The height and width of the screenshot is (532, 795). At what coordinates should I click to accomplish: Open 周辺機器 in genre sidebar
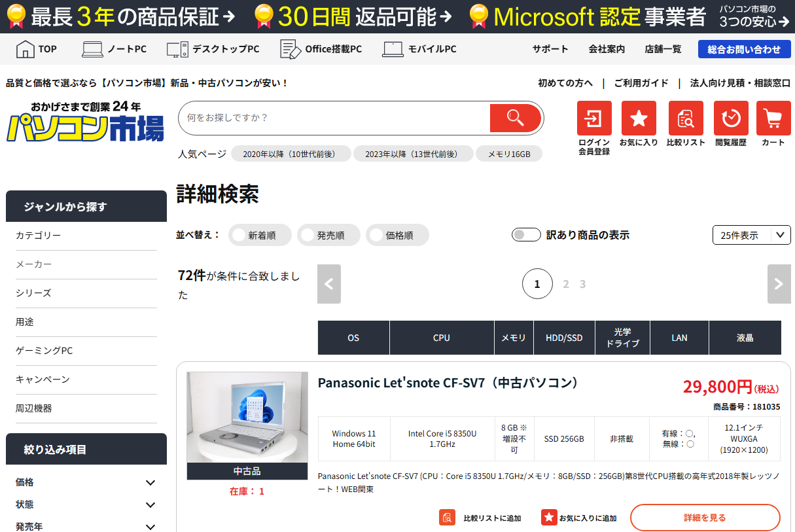tap(86, 408)
